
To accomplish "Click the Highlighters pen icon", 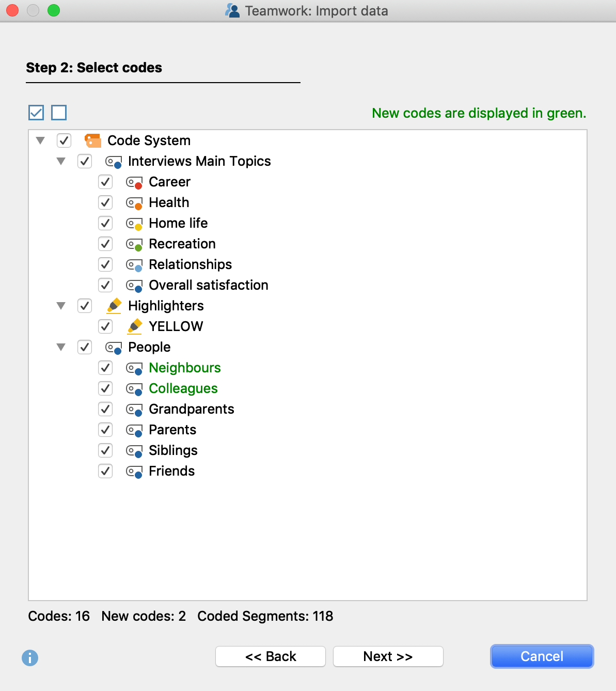I will 115,305.
